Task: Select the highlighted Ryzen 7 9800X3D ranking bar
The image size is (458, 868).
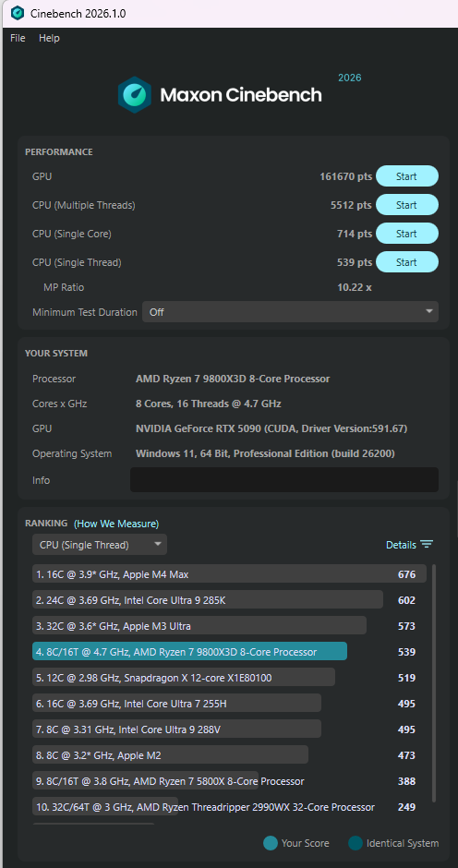Action: click(190, 652)
